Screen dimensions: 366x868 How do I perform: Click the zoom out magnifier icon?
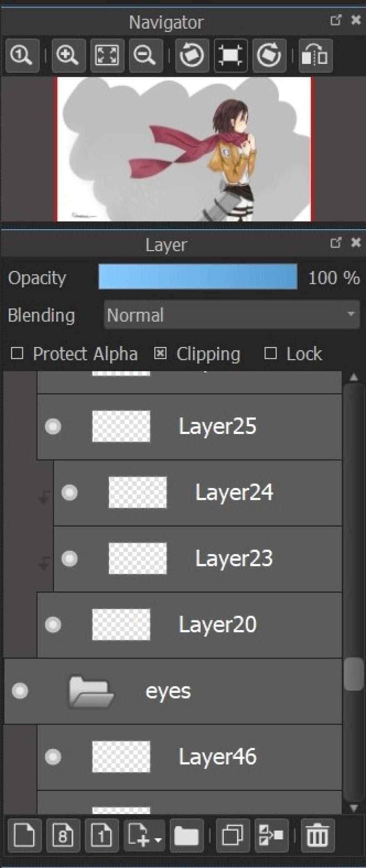pos(145,56)
